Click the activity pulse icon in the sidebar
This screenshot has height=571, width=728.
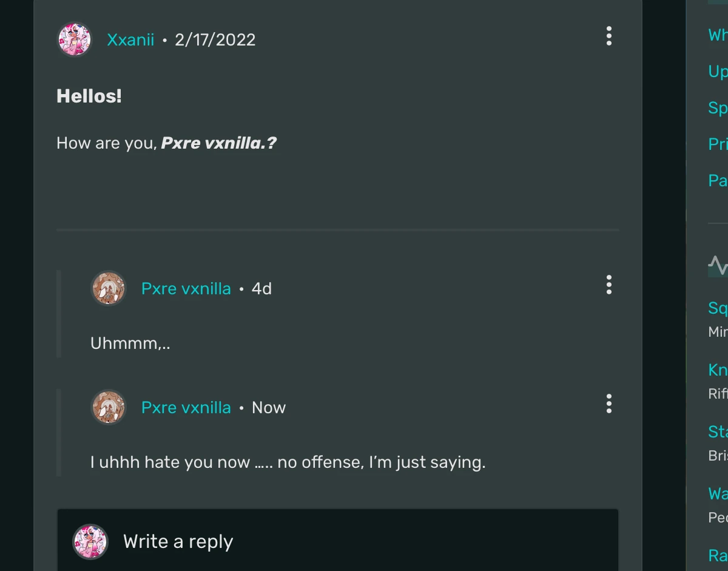point(718,265)
